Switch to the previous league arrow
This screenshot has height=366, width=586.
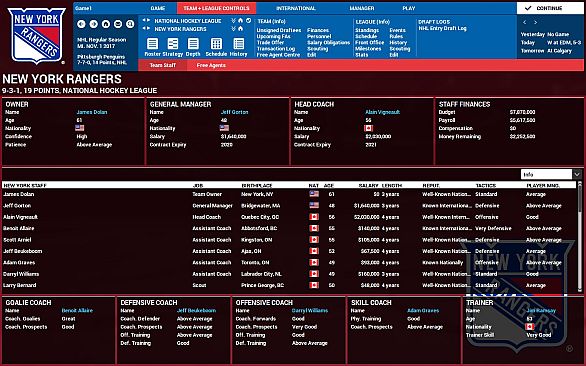point(144,21)
